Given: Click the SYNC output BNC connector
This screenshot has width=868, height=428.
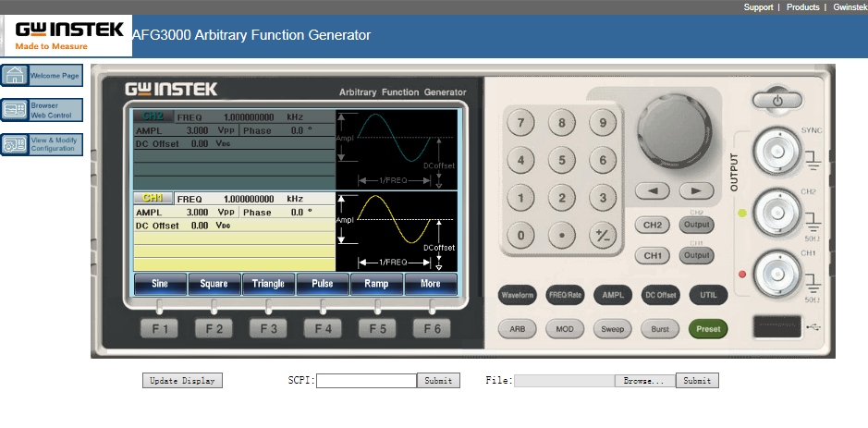Looking at the screenshot, I should (x=776, y=152).
